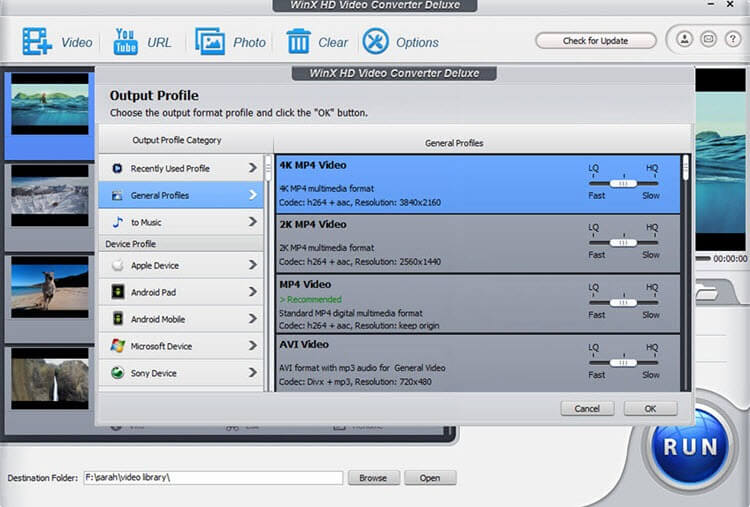Adjust AVI Video quality slider
This screenshot has width=750, height=507.
[x=623, y=363]
